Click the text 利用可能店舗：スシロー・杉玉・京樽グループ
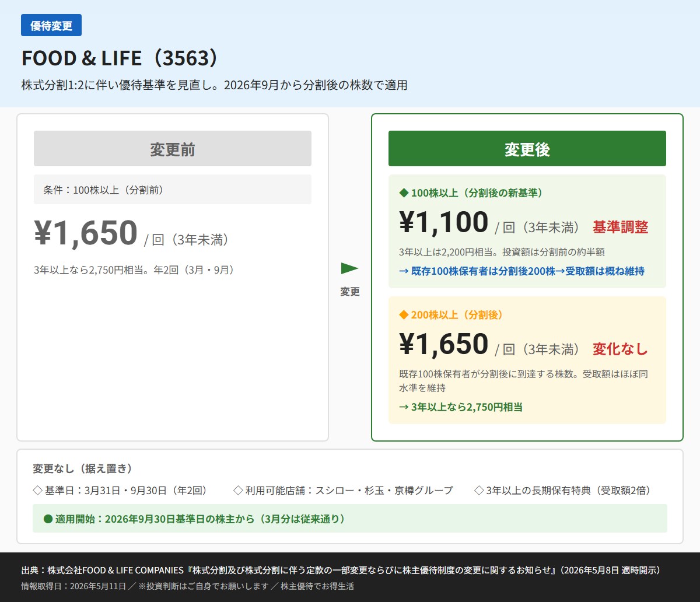This screenshot has width=700, height=616. click(349, 491)
